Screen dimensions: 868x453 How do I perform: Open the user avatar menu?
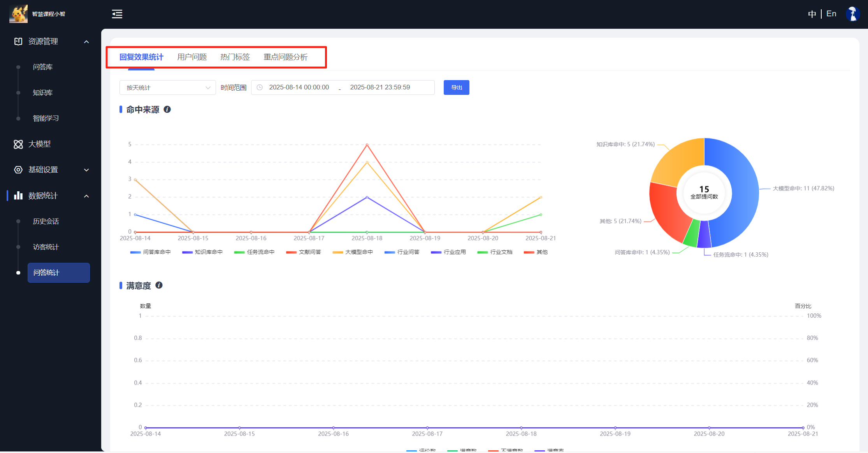pos(852,14)
